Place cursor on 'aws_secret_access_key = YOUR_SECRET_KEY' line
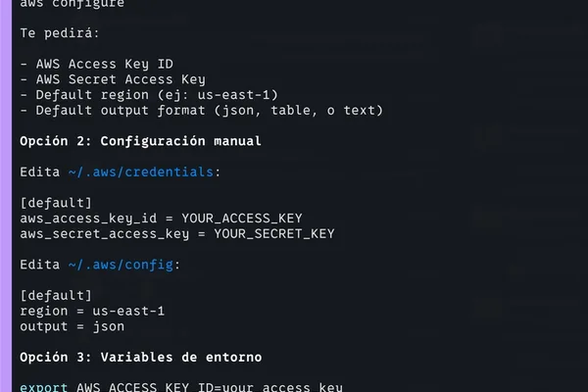 point(177,233)
